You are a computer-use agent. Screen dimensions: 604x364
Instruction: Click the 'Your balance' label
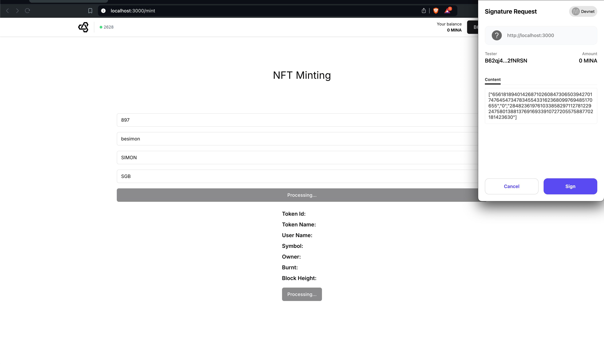point(449,24)
